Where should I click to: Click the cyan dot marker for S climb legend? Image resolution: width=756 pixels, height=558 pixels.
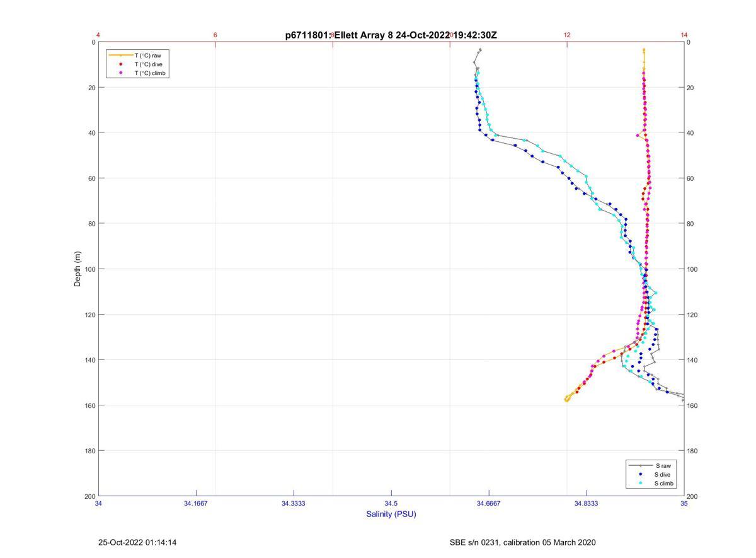pos(640,484)
